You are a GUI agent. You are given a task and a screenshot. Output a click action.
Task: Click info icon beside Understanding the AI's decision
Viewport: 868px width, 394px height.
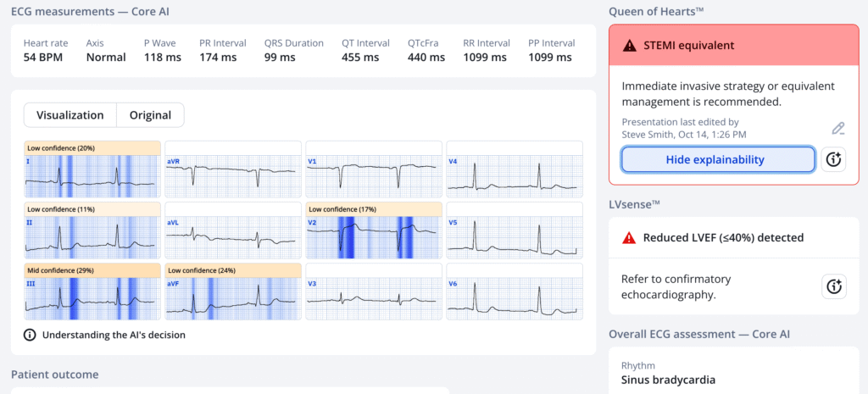(x=30, y=335)
